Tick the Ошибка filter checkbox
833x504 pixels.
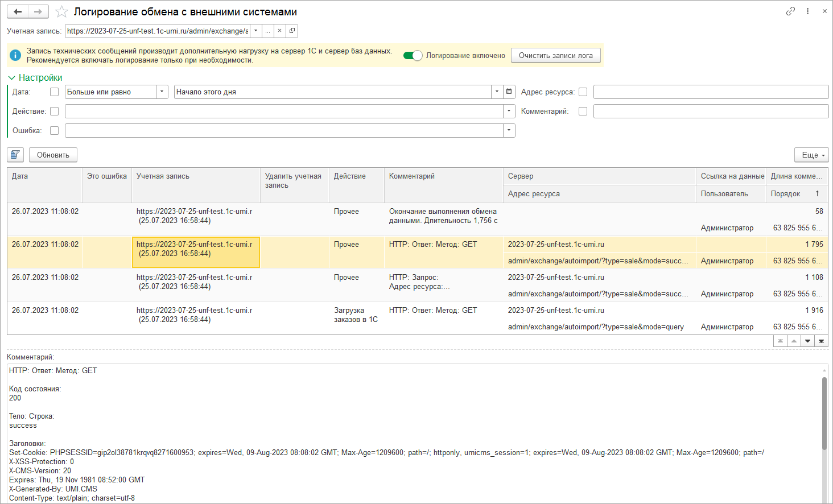[x=55, y=131]
